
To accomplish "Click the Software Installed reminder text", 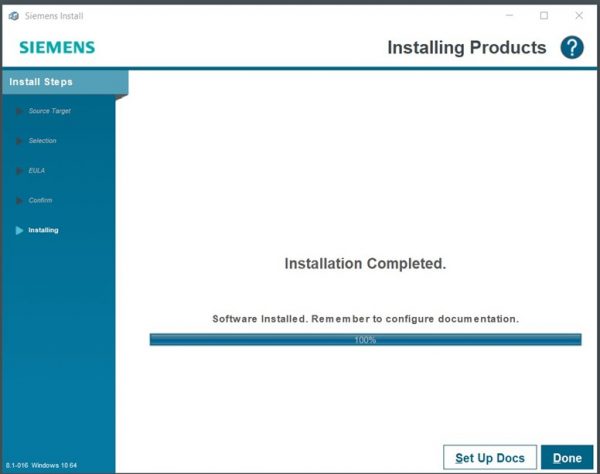I will [x=365, y=319].
